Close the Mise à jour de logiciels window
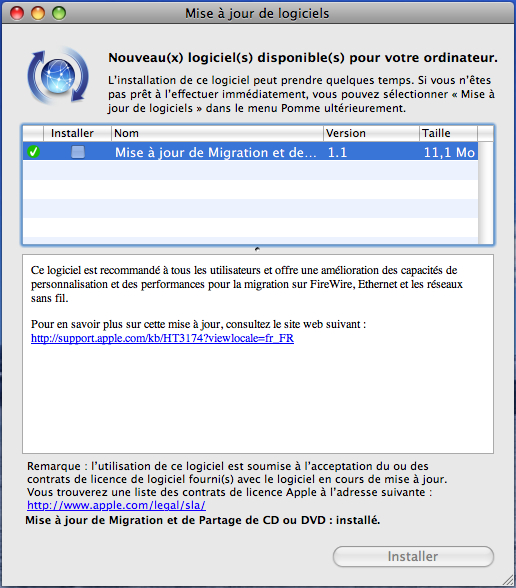The width and height of the screenshot is (516, 588). point(17,13)
